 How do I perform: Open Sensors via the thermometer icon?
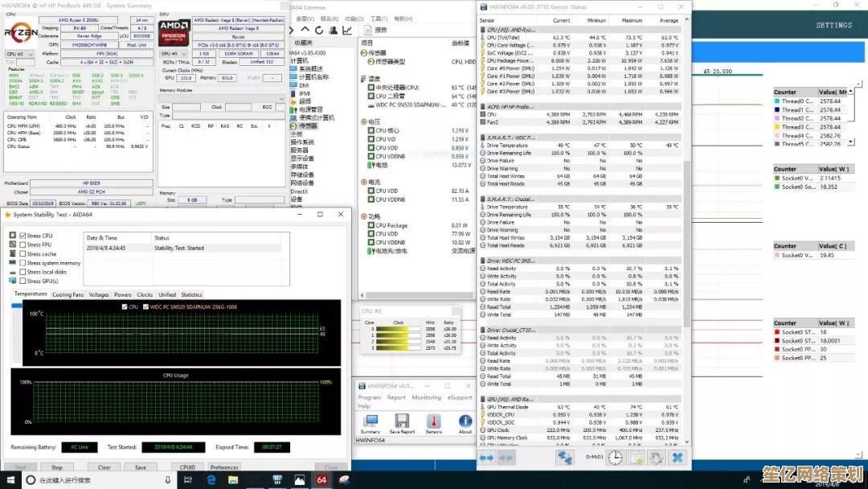pyautogui.click(x=434, y=421)
